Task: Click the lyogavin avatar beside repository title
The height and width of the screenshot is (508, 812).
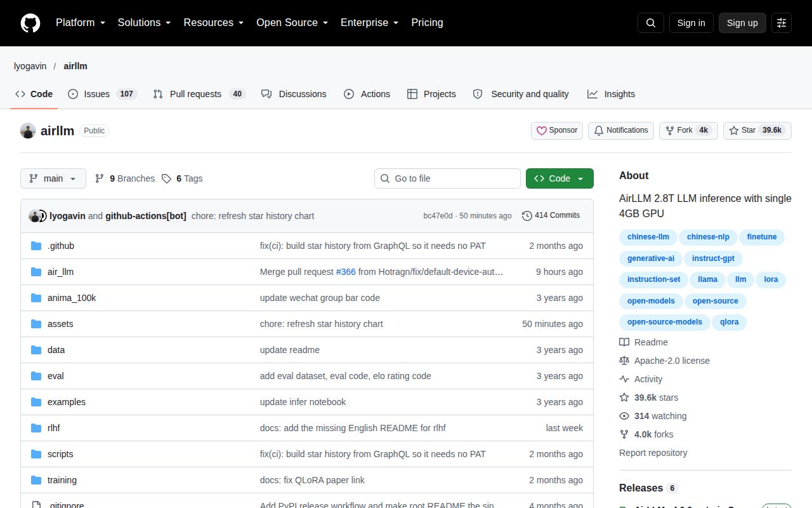Action: (x=28, y=131)
